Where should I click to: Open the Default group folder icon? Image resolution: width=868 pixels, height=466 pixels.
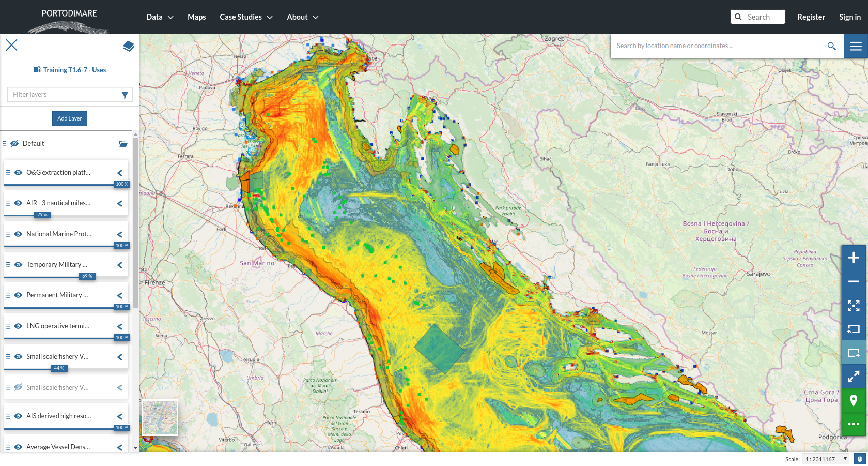pos(123,144)
